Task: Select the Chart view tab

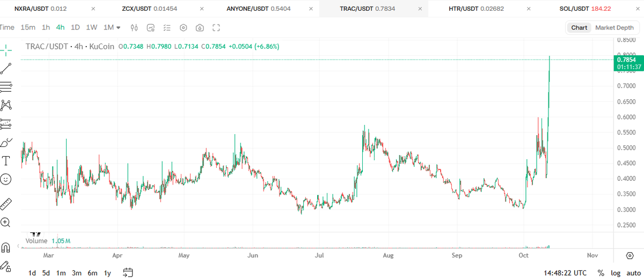Action: click(579, 27)
